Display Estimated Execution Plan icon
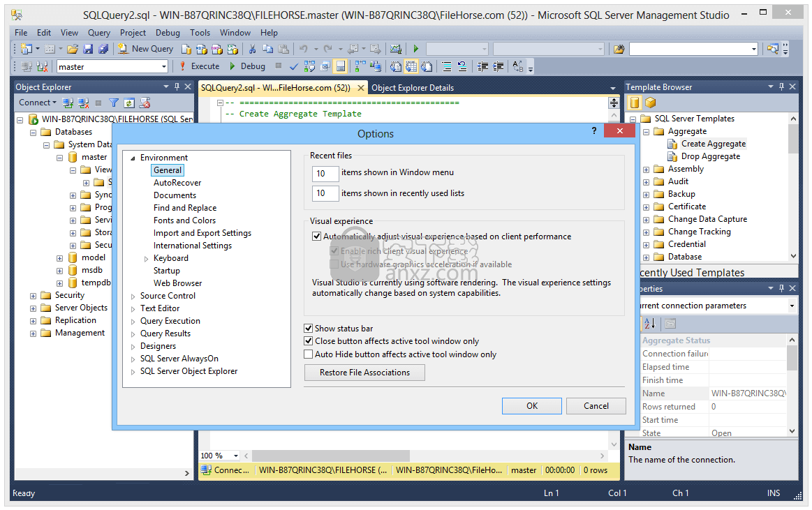The width and height of the screenshot is (812, 510). coord(309,67)
